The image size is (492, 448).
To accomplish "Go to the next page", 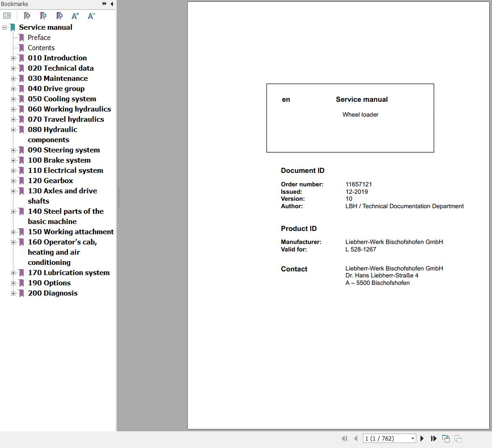I will coord(422,438).
